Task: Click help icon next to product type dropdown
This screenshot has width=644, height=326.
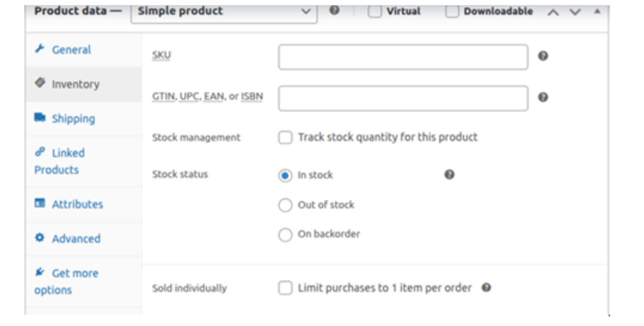Action: [334, 10]
